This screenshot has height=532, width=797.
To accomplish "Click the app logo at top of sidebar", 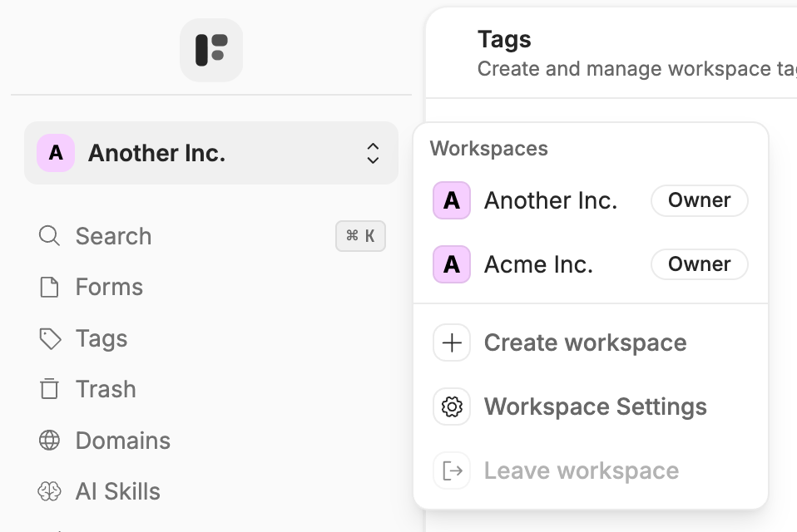I will (x=211, y=50).
